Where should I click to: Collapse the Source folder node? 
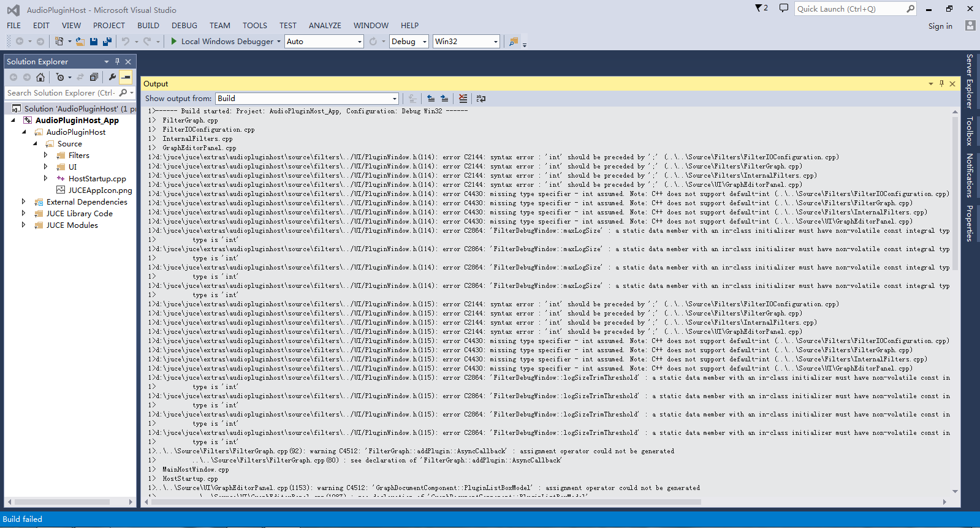pos(35,143)
